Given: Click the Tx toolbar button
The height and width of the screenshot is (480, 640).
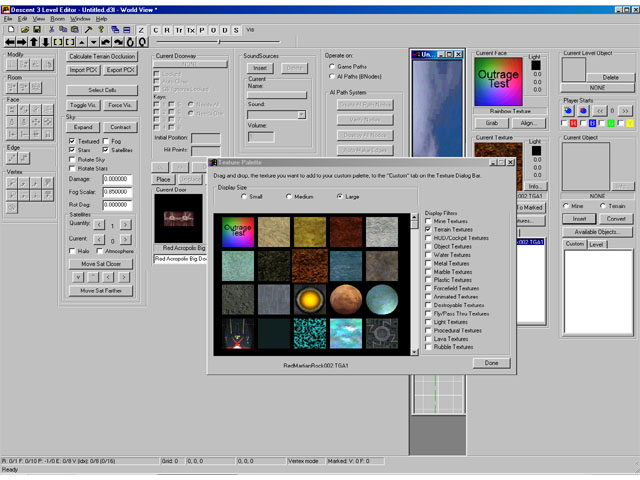Looking at the screenshot, I should tap(190, 30).
